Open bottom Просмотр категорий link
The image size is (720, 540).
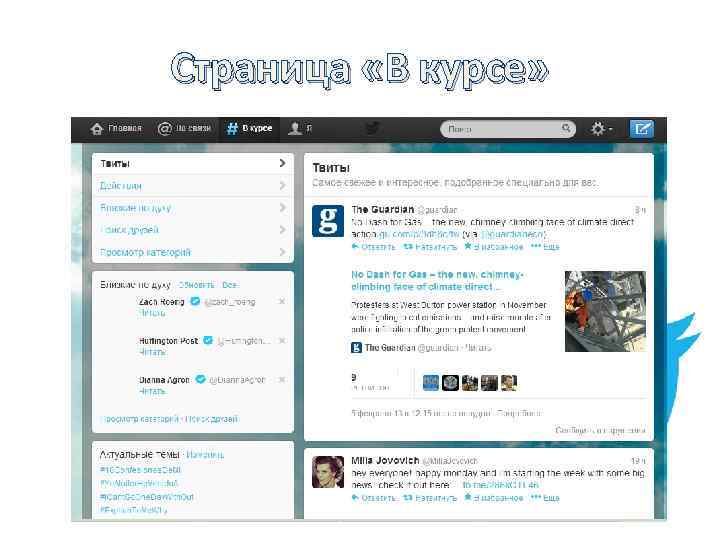(x=139, y=419)
